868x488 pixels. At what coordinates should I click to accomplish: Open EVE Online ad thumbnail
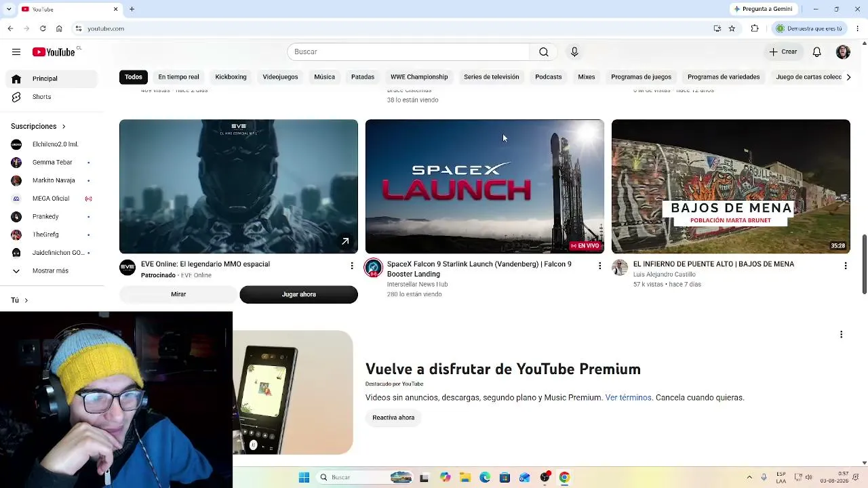tap(239, 186)
